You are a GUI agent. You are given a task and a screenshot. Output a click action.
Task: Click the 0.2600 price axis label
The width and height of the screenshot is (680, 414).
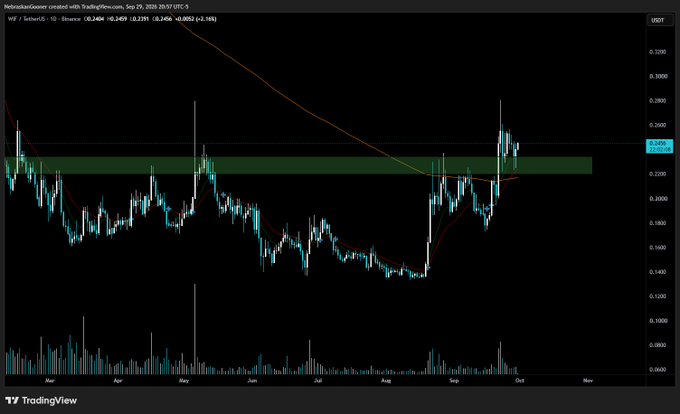(x=658, y=125)
